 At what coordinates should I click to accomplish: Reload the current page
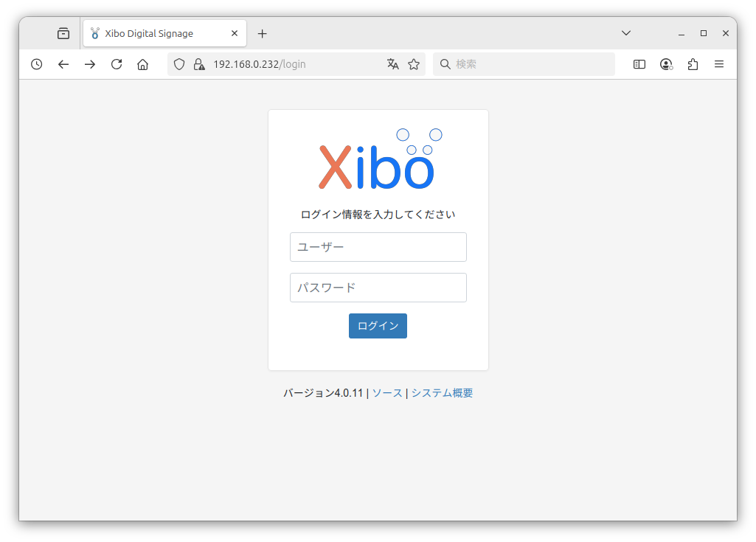pyautogui.click(x=117, y=64)
